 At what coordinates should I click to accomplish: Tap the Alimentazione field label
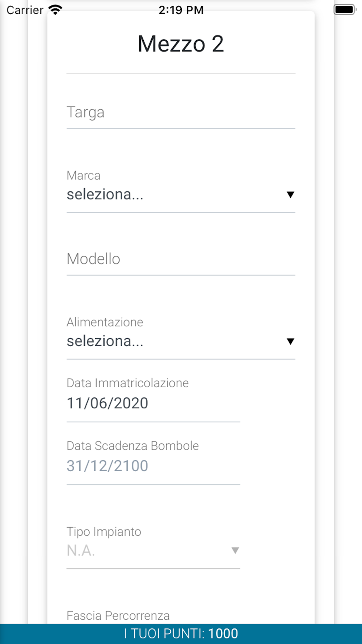point(105,322)
